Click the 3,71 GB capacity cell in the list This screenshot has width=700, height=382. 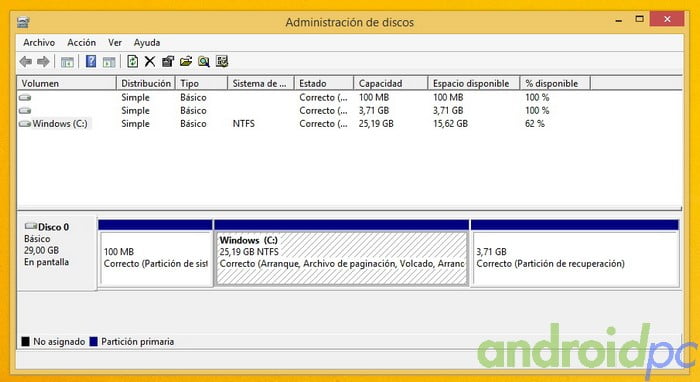pos(374,110)
